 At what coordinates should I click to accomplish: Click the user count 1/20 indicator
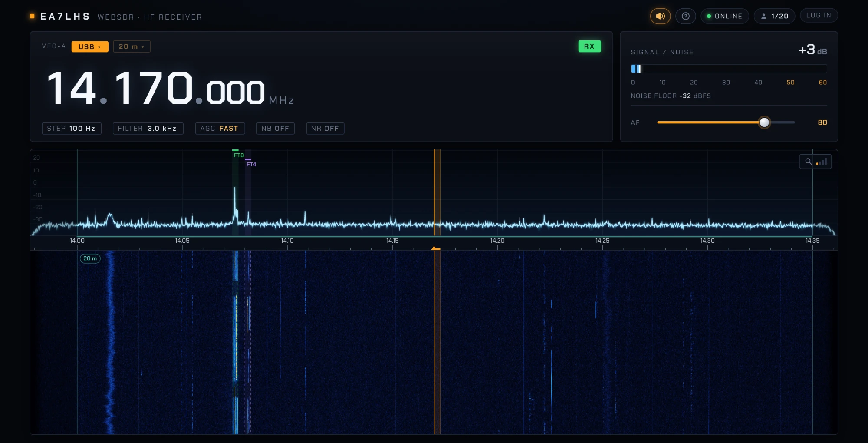pyautogui.click(x=774, y=16)
